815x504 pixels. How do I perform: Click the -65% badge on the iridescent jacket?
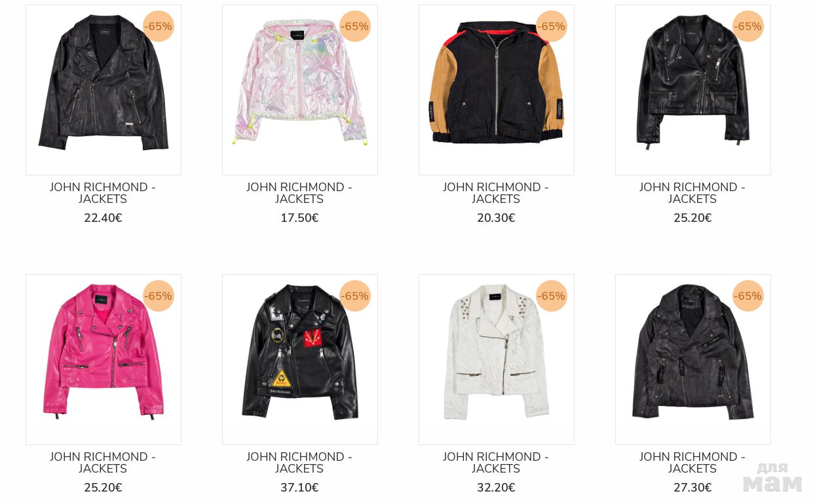355,26
